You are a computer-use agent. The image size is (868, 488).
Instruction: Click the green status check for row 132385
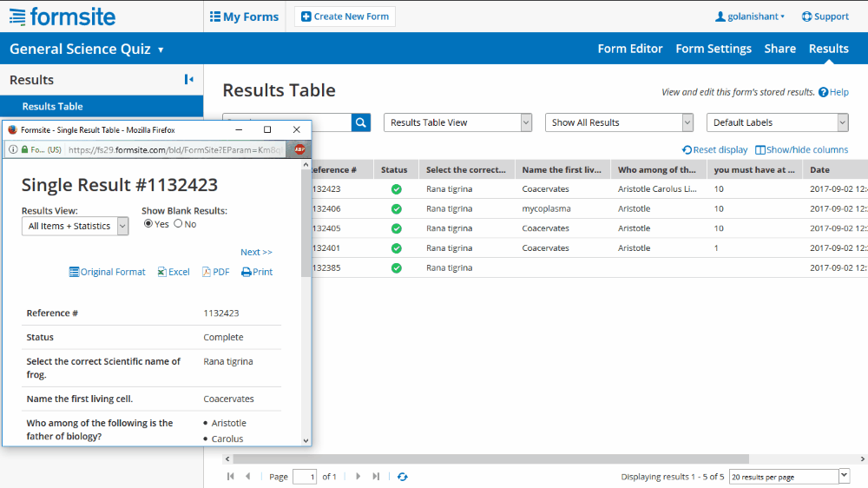[x=397, y=268]
